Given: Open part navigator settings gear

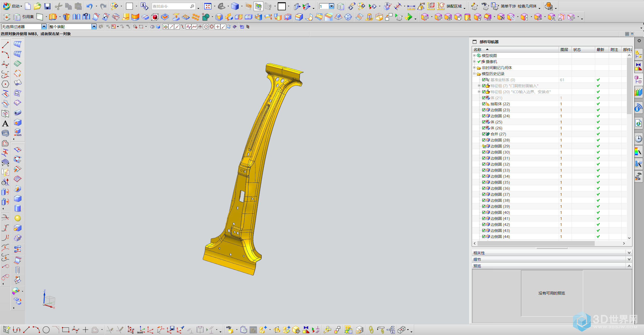Looking at the screenshot, I should tap(639, 41).
